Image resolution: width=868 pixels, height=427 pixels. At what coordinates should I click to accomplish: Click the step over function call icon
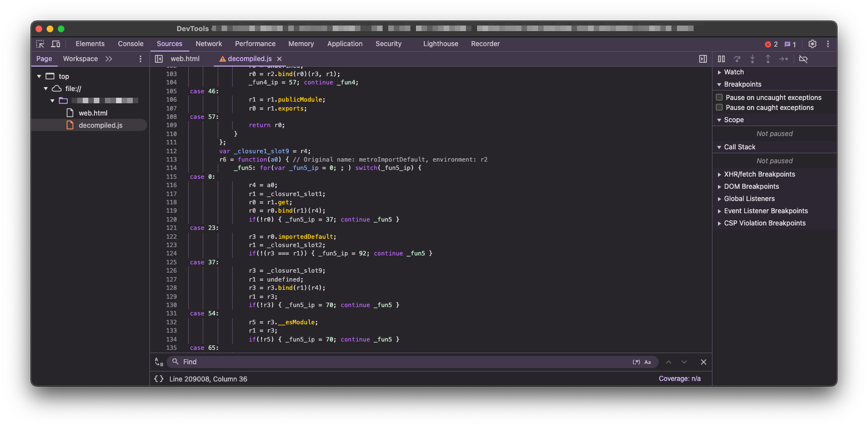pos(737,59)
